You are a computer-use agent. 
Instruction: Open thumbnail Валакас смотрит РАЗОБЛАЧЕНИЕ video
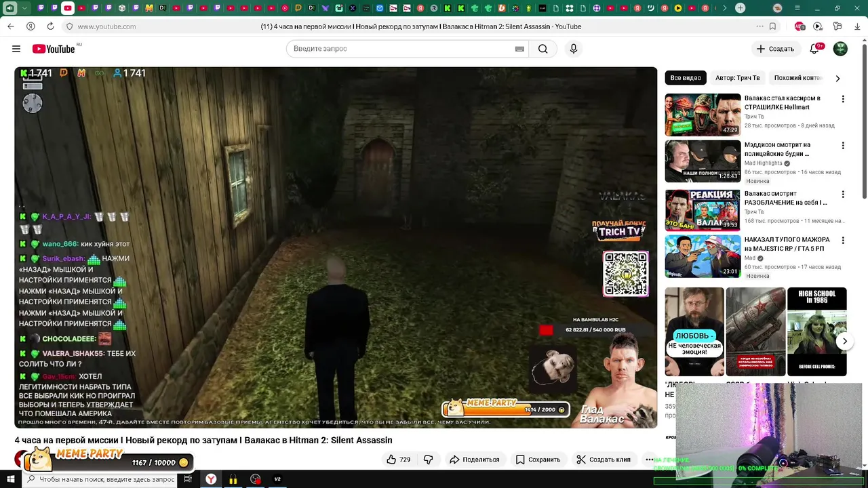coord(703,210)
